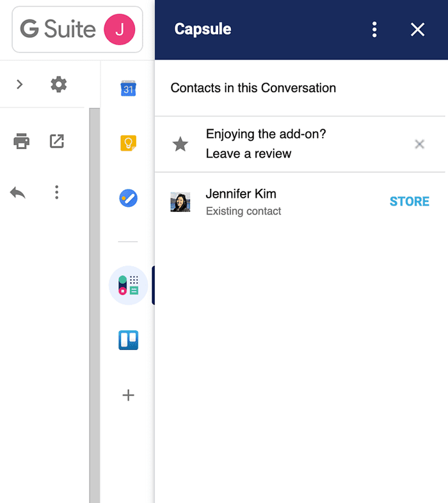Image resolution: width=448 pixels, height=503 pixels.
Task: Open Capsule panel three-dot menu
Action: [x=374, y=29]
